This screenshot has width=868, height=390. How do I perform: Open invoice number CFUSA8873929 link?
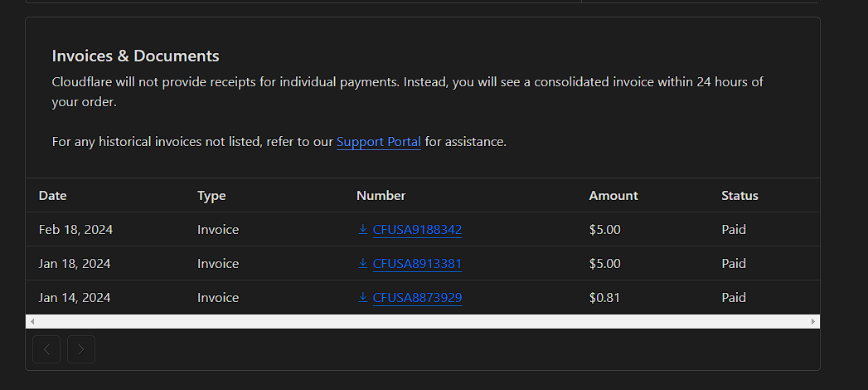pos(417,298)
